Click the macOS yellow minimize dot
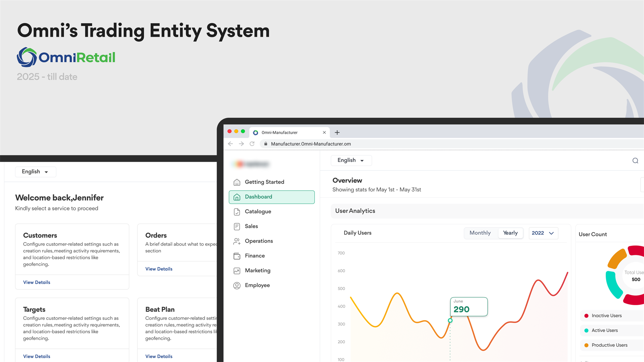 click(236, 131)
